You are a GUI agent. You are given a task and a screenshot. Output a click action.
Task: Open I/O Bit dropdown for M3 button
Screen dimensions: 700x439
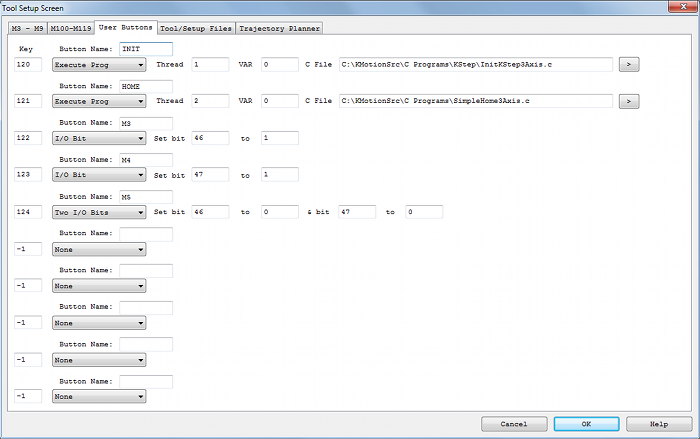click(99, 138)
